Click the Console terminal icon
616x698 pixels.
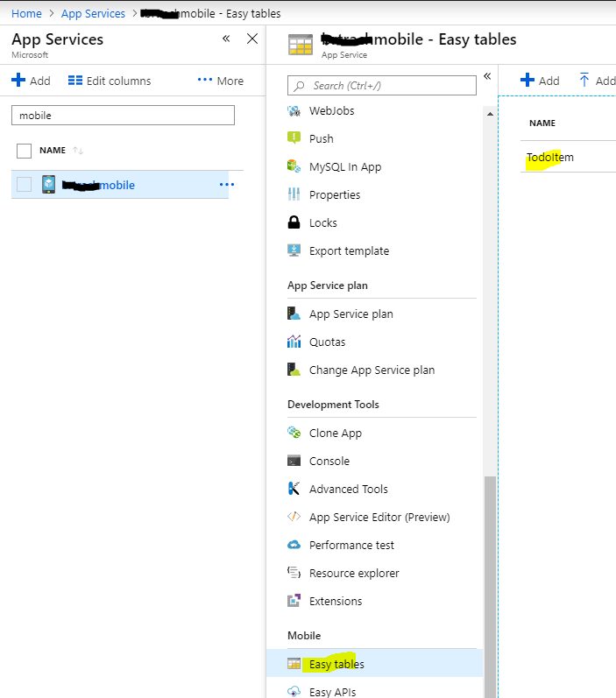tap(294, 461)
